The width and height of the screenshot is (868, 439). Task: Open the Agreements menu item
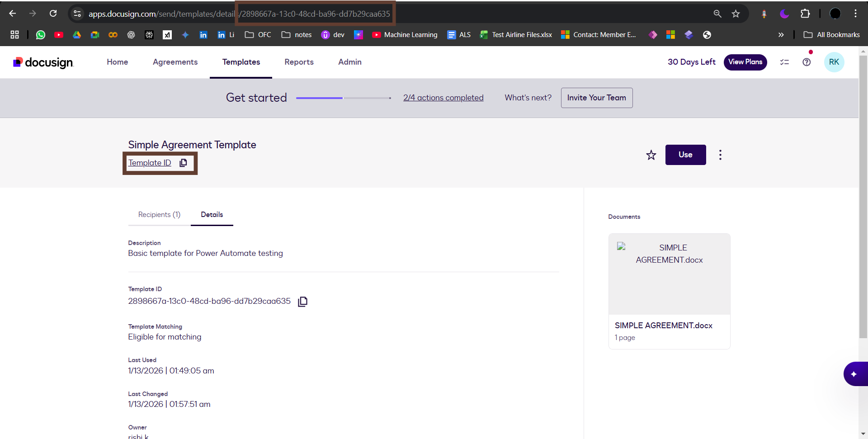[x=175, y=62]
